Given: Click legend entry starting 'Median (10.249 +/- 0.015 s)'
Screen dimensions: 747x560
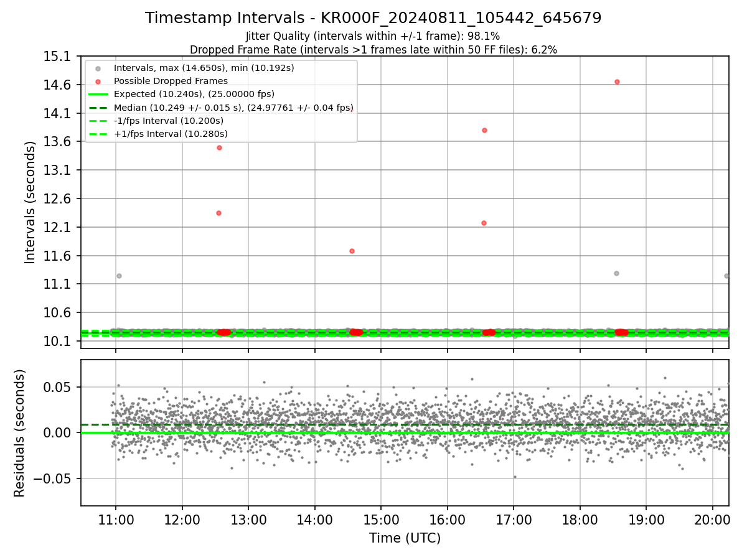Looking at the screenshot, I should [x=233, y=108].
